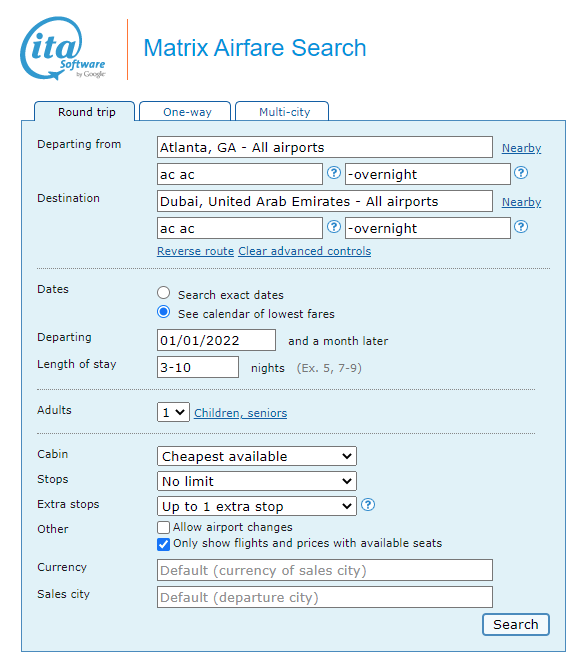
Task: Open help icon next to Extra stops
Action: coord(368,505)
